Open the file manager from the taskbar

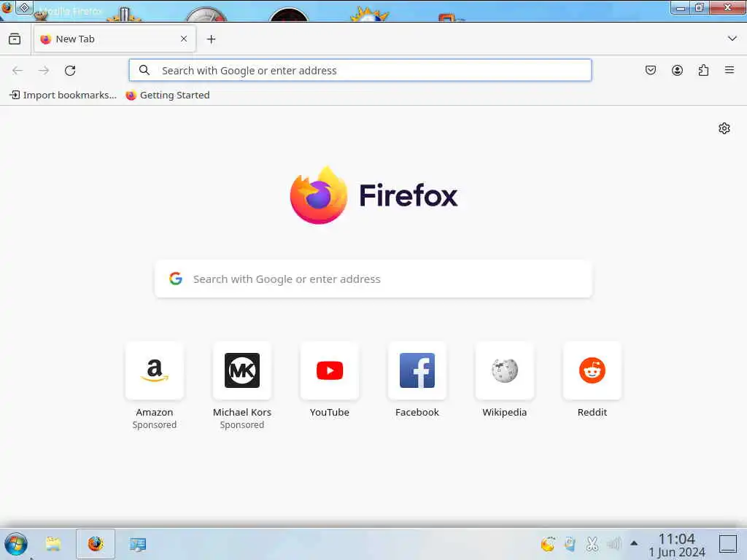pyautogui.click(x=53, y=544)
